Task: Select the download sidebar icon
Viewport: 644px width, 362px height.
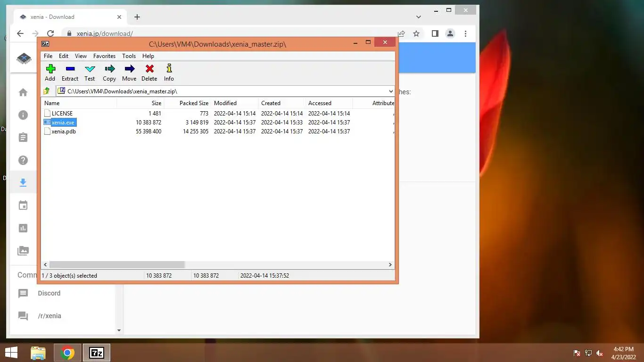Action: 23,182
